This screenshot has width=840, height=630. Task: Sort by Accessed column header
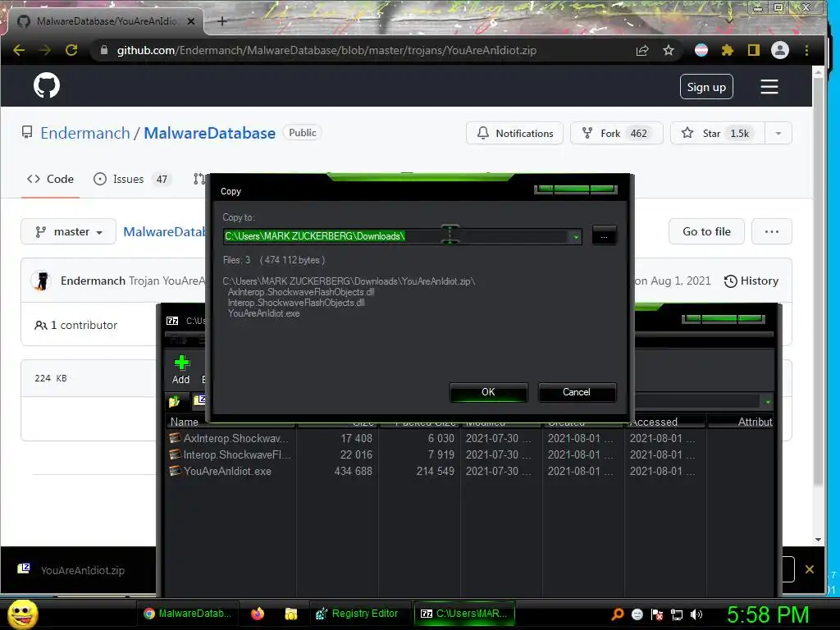666,422
